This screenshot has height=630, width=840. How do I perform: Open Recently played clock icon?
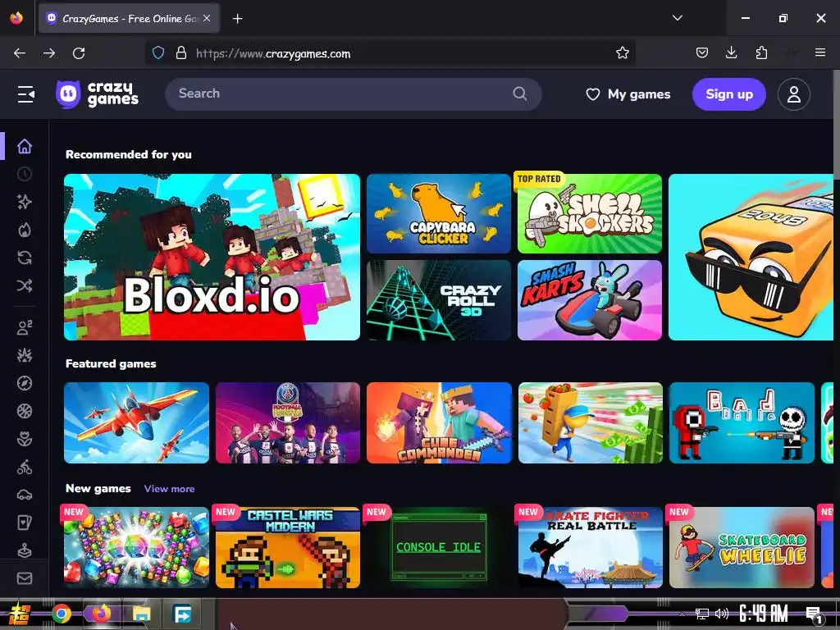(25, 174)
